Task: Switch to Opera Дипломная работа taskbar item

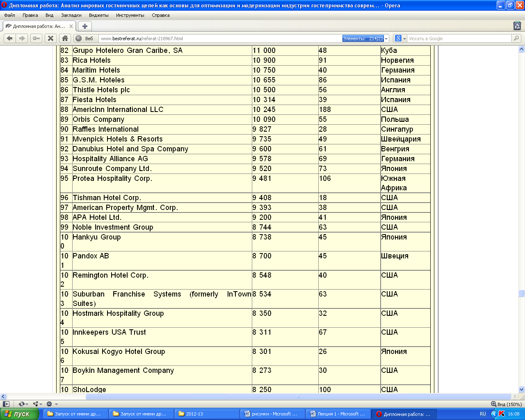Action: click(x=404, y=414)
